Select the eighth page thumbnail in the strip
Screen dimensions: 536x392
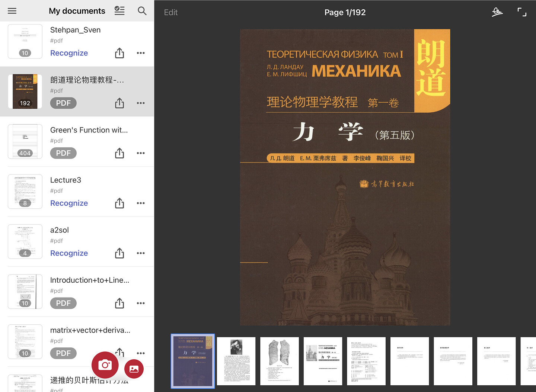[x=497, y=361]
